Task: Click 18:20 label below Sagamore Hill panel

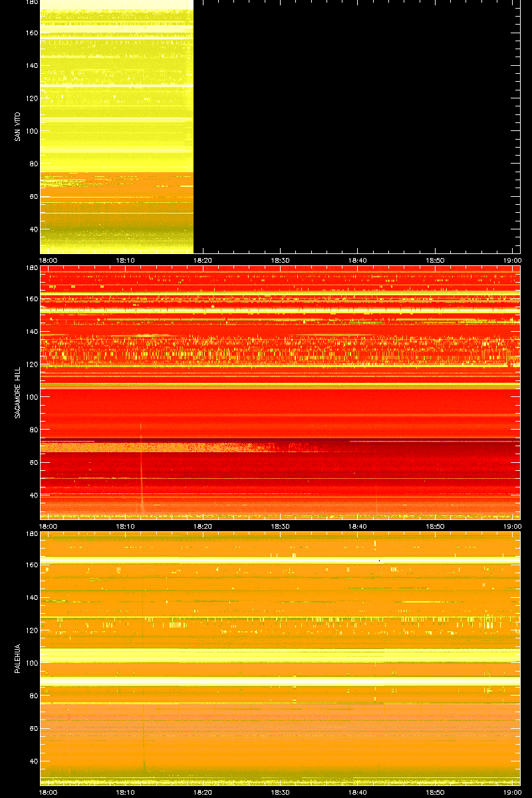Action: click(x=203, y=526)
